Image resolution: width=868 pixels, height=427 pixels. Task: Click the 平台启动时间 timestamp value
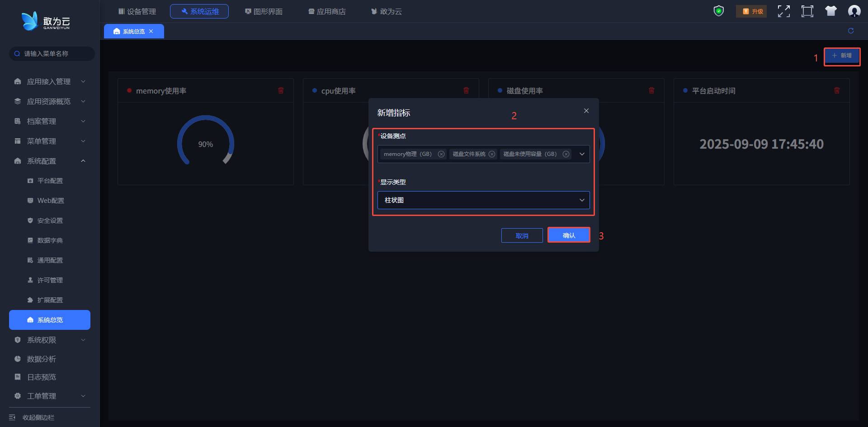[x=762, y=144]
